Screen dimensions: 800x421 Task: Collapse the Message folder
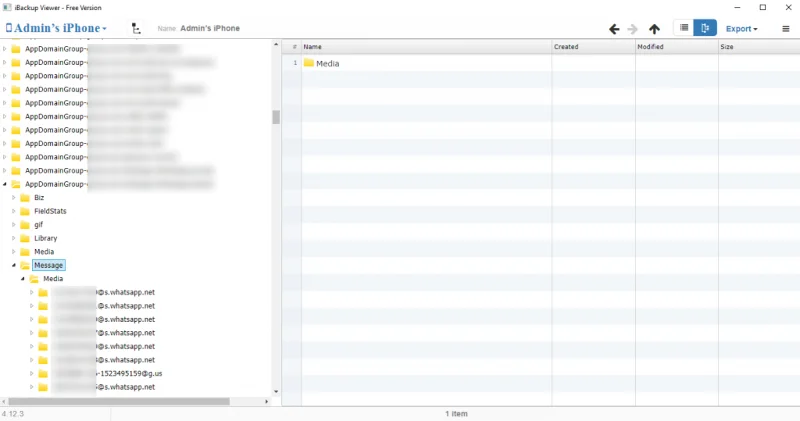coord(14,265)
